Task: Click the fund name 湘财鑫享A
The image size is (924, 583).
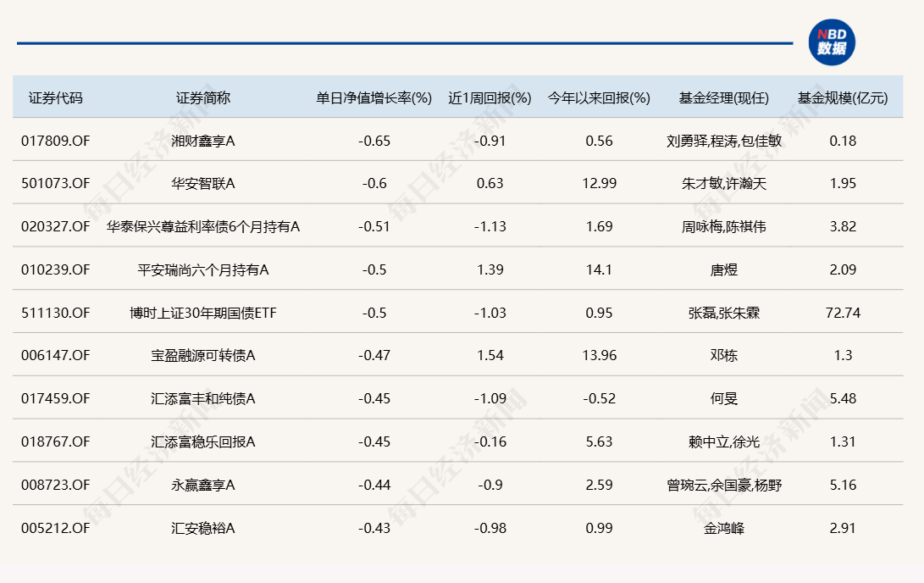Action: 202,141
